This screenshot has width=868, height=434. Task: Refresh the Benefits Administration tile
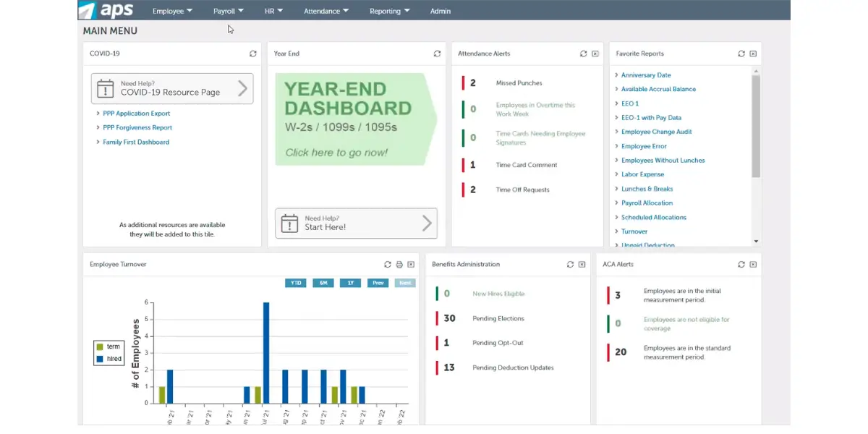(x=570, y=265)
